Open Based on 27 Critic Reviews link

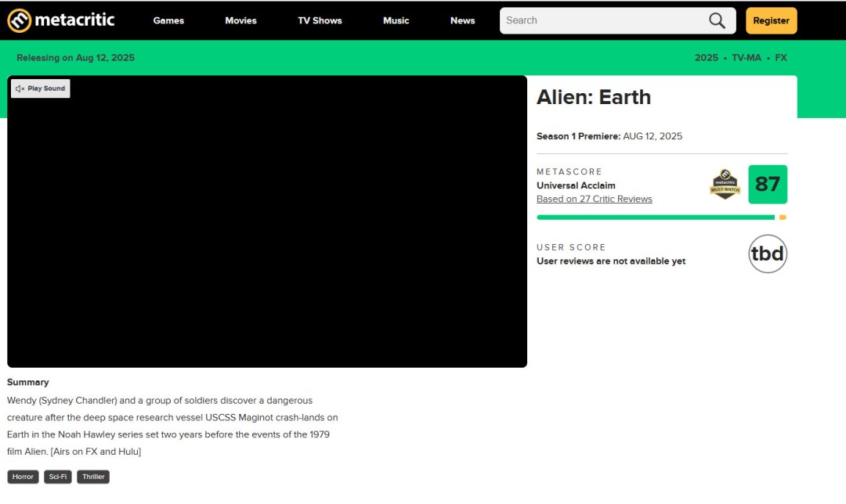click(x=594, y=199)
